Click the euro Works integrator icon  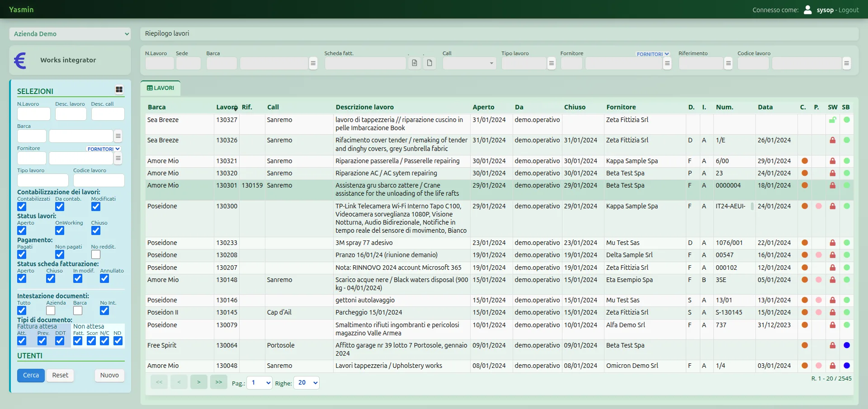pyautogui.click(x=20, y=61)
